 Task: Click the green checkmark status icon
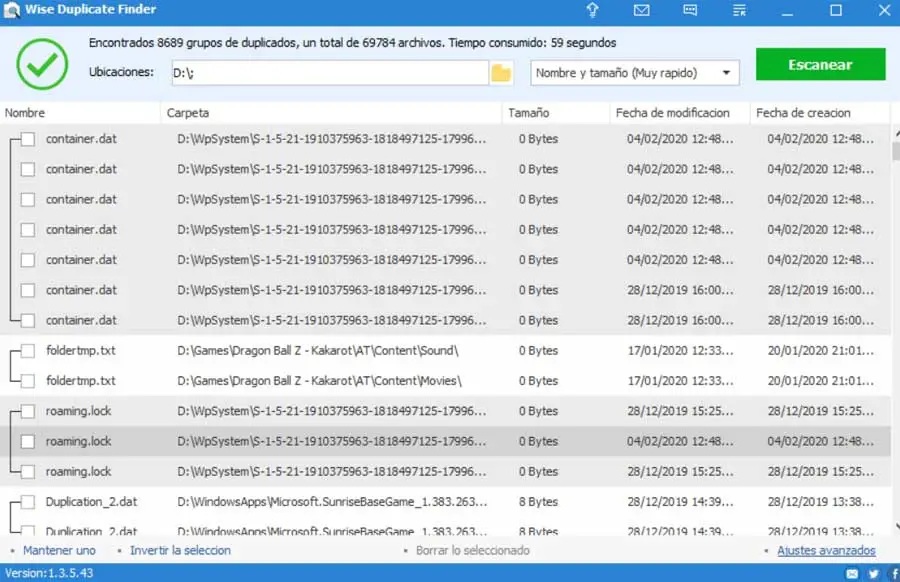point(42,64)
